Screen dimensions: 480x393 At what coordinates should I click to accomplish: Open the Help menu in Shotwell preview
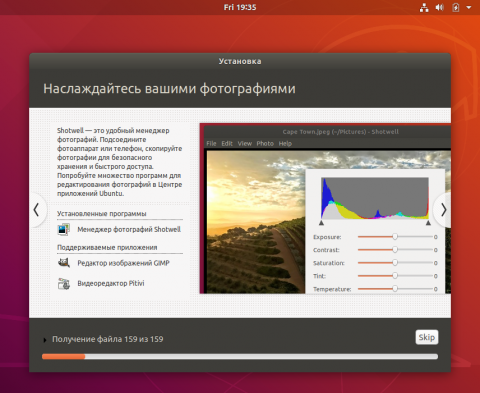(x=285, y=143)
